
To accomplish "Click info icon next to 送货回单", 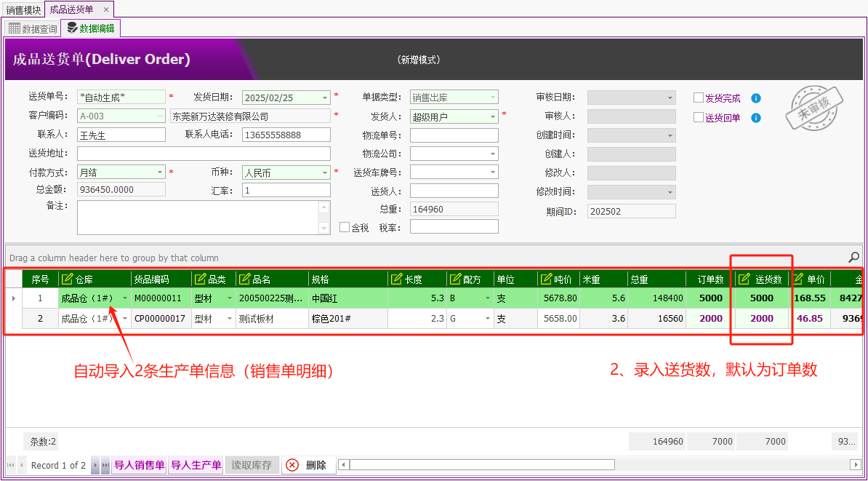I will click(756, 117).
